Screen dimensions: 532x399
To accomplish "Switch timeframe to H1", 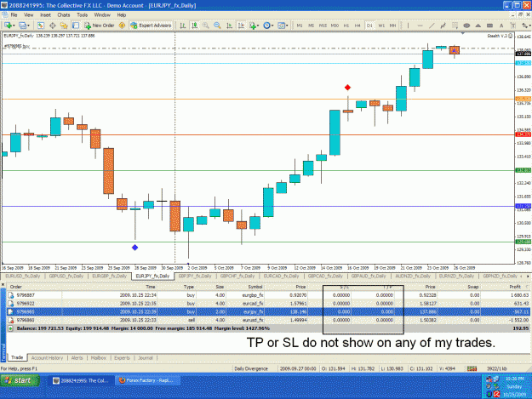I will click(346, 26).
